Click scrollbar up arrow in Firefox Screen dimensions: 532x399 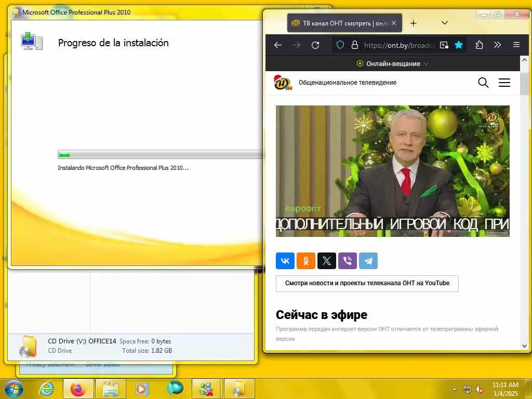point(524,60)
